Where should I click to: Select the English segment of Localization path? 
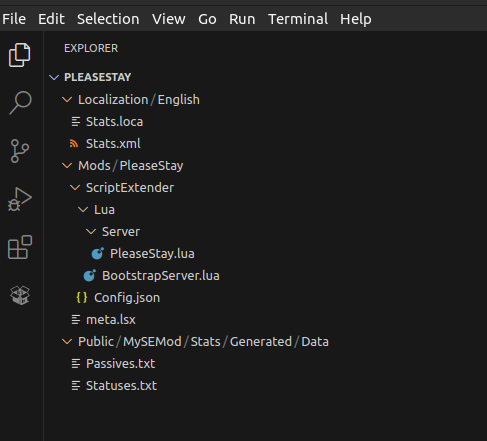click(x=179, y=100)
